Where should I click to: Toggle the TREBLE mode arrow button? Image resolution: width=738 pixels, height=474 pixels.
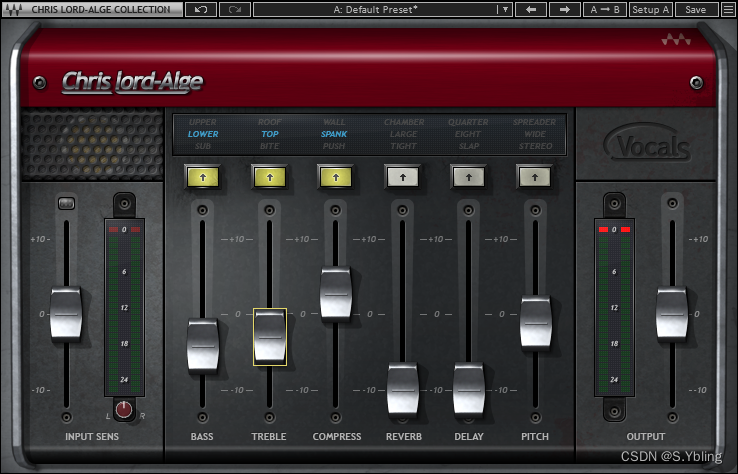270,177
